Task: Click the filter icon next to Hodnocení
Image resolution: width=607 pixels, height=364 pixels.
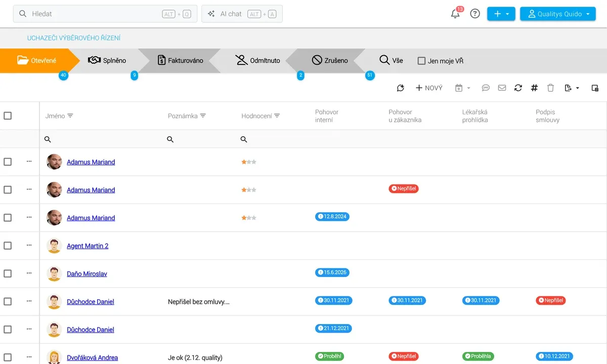Action: (277, 116)
